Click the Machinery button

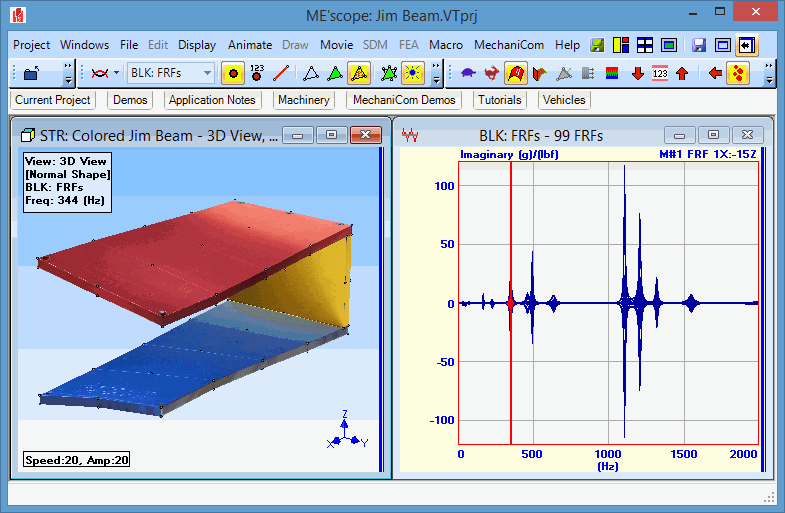303,100
